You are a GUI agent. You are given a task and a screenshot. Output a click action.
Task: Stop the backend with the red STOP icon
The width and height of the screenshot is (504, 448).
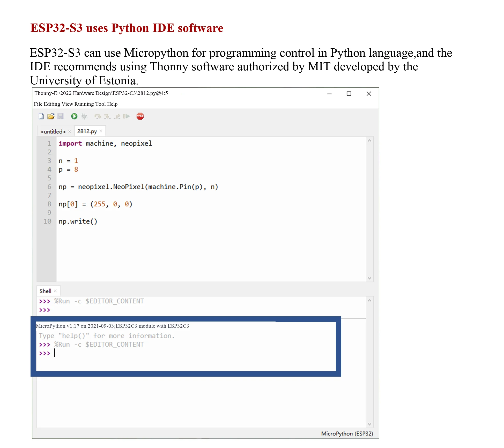tap(140, 116)
